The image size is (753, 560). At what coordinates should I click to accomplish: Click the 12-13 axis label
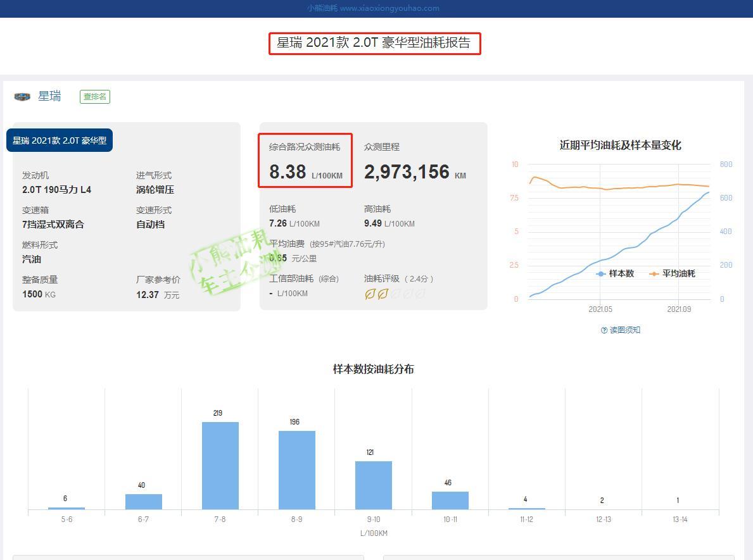[x=604, y=520]
